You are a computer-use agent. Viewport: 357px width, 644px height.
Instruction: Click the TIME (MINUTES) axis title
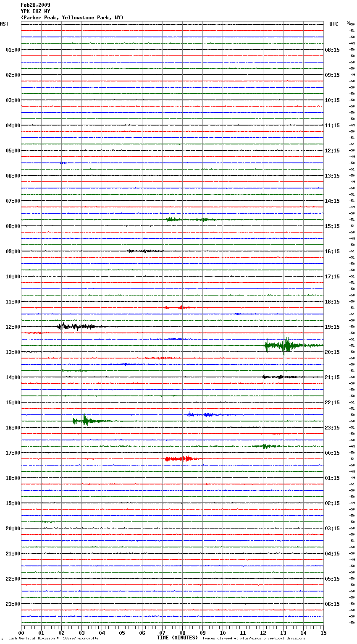click(177, 638)
